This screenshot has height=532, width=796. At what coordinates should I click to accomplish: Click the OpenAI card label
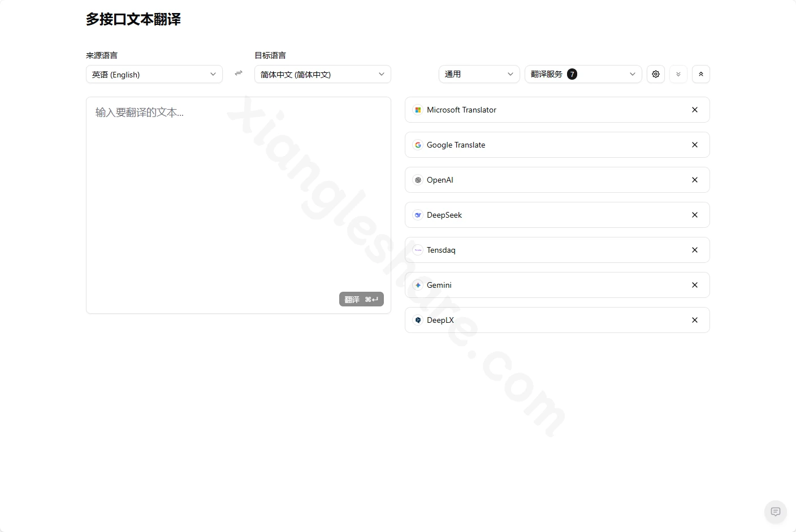coord(440,180)
